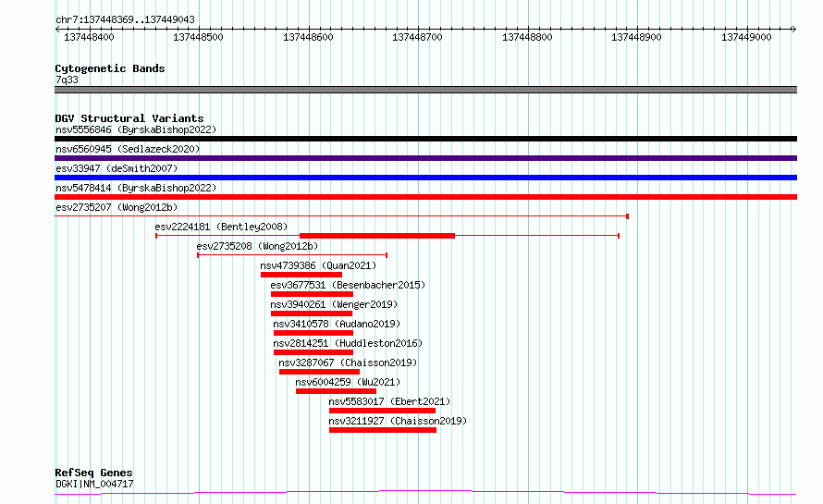Image resolution: width=823 pixels, height=504 pixels.
Task: Select the gray 7q33 cytogenetic band bar
Action: (x=425, y=90)
